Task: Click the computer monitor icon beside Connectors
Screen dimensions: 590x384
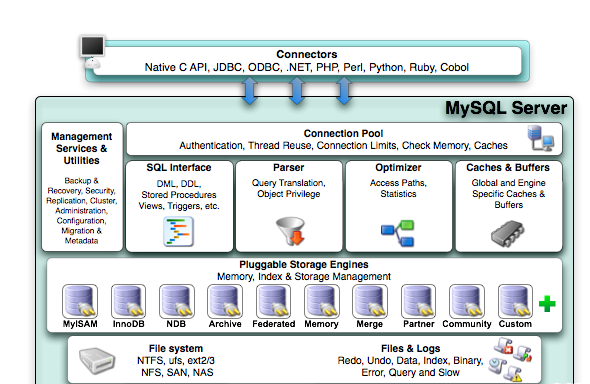Action: [92, 52]
